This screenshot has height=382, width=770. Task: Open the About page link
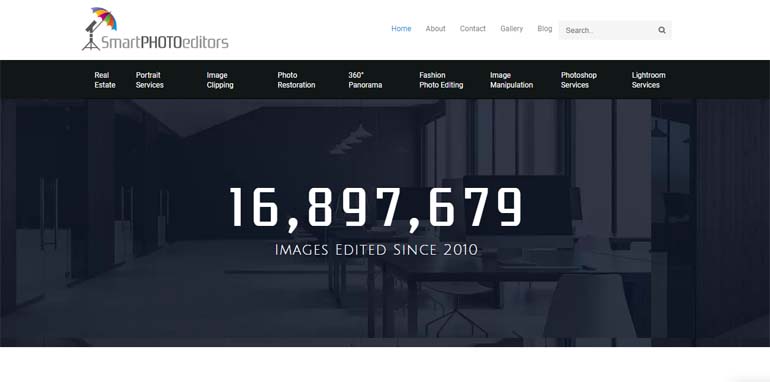tap(435, 28)
